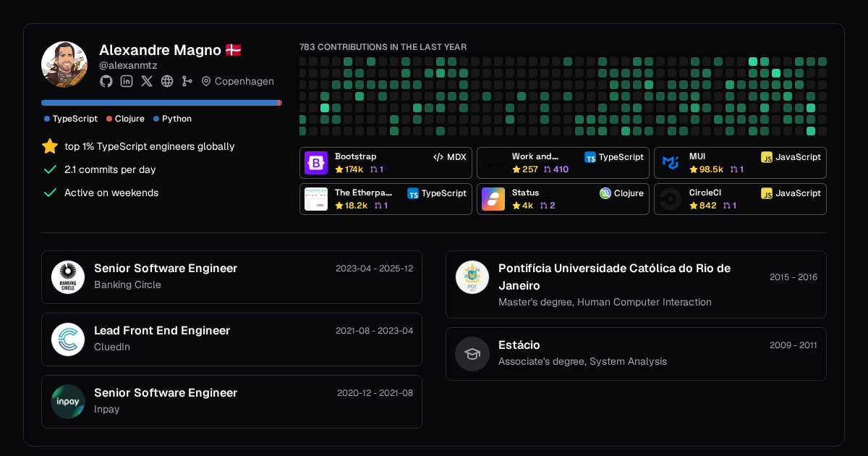Open the LinkedIn profile icon

(x=127, y=81)
